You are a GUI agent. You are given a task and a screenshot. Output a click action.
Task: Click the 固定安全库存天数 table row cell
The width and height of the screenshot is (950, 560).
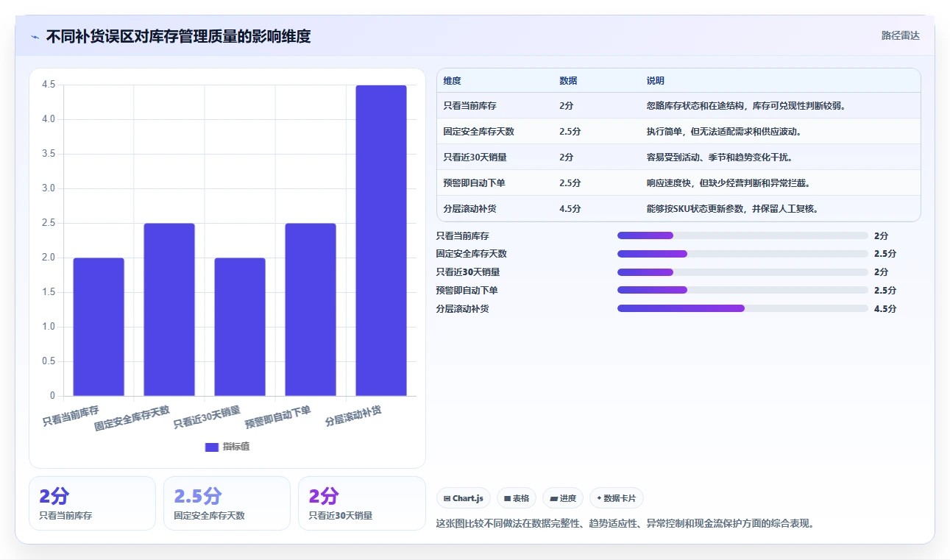(479, 132)
